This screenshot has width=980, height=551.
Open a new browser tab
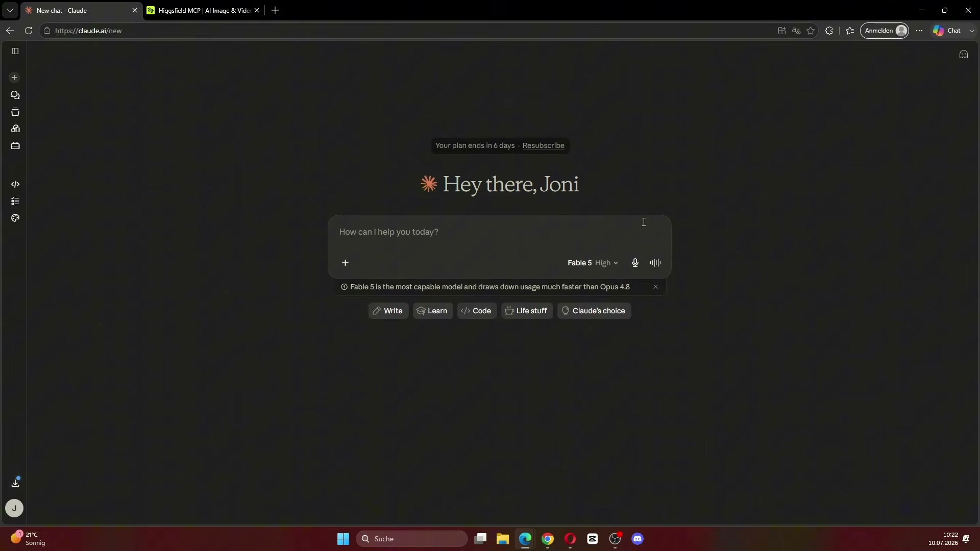click(275, 10)
